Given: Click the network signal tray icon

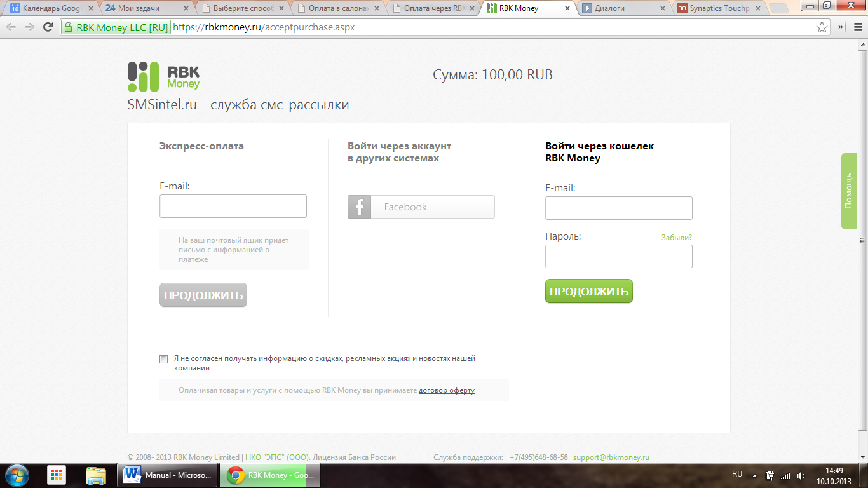Looking at the screenshot, I should (x=785, y=475).
